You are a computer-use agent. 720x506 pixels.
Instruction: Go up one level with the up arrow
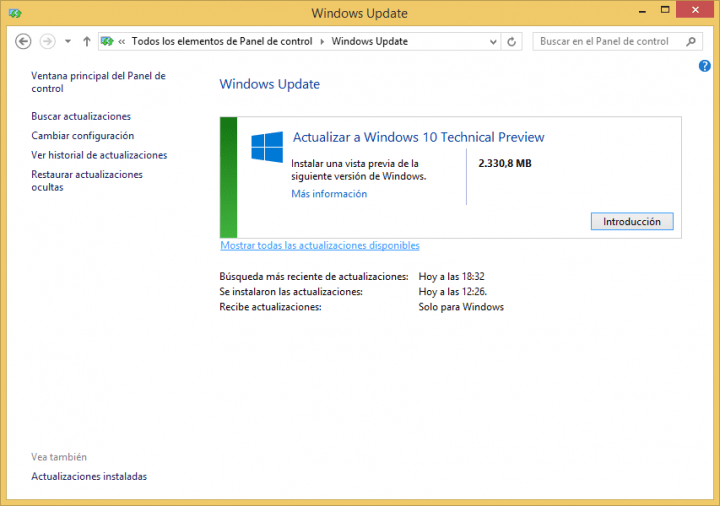click(x=86, y=41)
